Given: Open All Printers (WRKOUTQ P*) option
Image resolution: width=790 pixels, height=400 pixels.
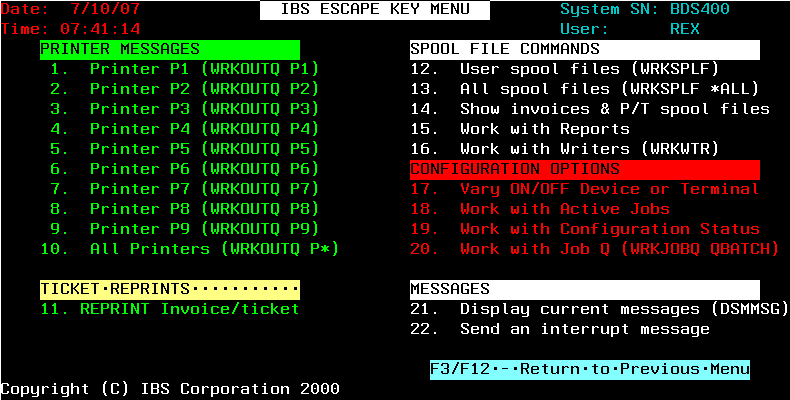Looking at the screenshot, I should click(189, 249).
